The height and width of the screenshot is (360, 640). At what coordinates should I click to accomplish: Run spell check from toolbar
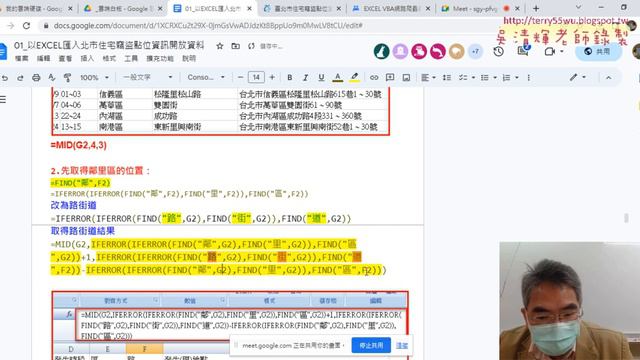51,77
